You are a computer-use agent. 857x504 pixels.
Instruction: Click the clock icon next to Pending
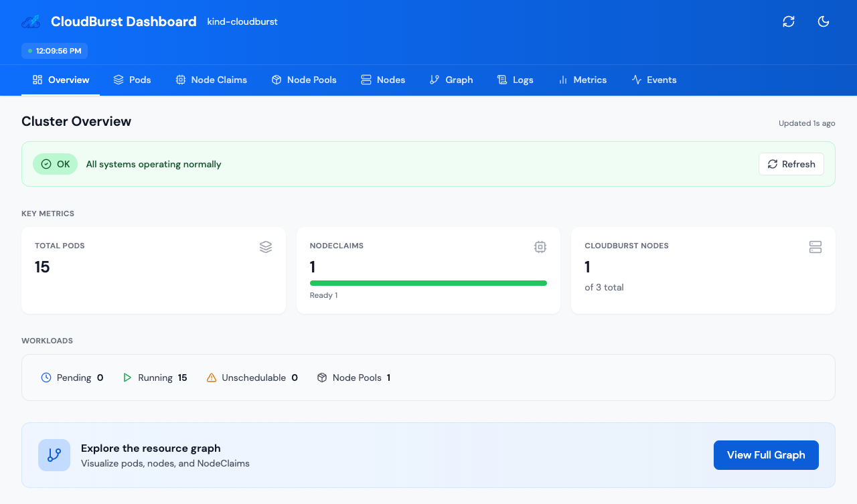coord(46,377)
